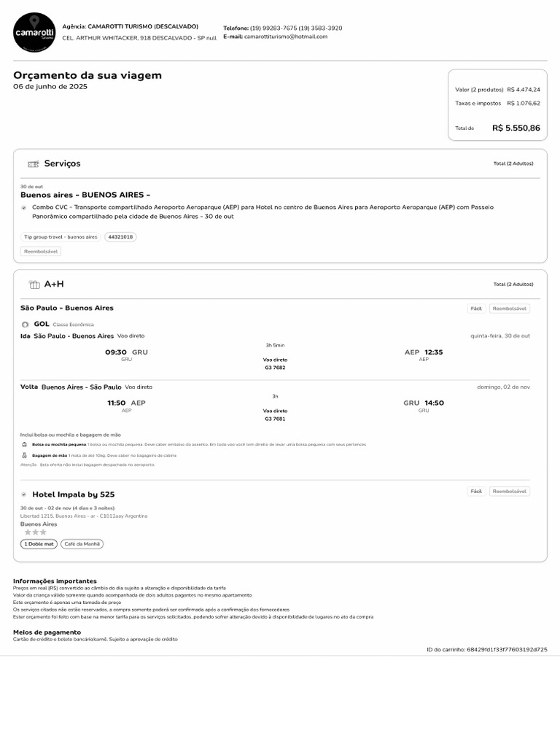
Task: Click the Fácil badge on flight row
Action: pyautogui.click(x=476, y=309)
